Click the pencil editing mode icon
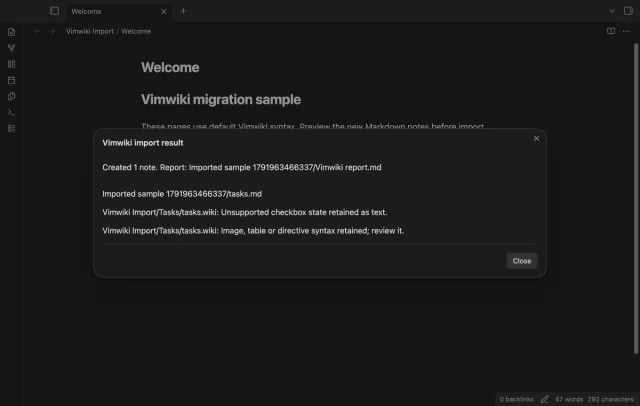The width and height of the screenshot is (640, 406). 544,399
